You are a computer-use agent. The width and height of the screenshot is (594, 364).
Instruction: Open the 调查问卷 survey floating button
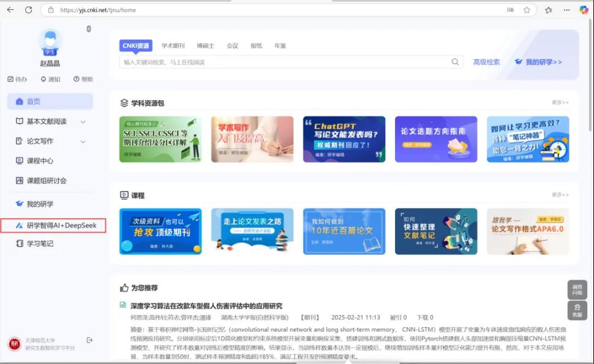point(577,289)
